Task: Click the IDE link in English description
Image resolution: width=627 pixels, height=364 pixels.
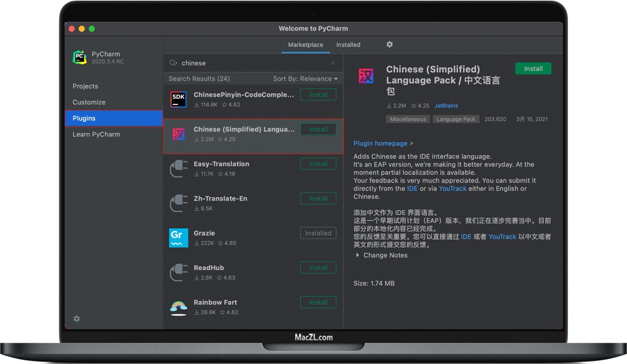Action: (412, 189)
